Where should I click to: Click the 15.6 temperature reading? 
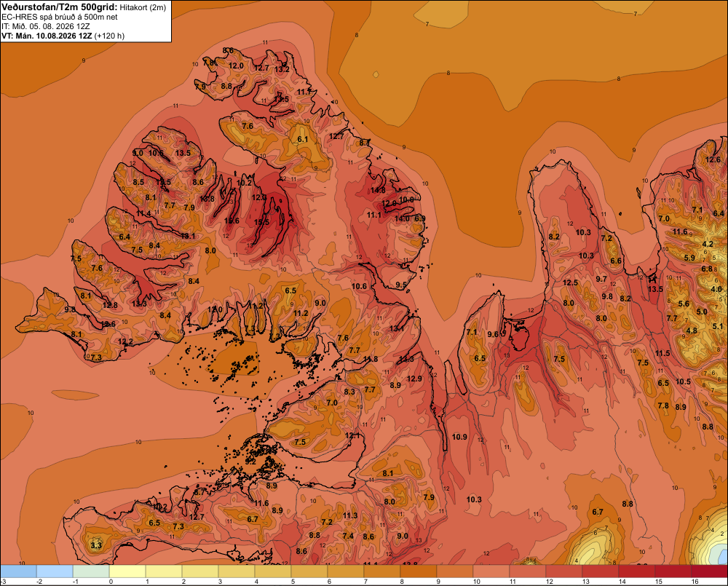[x=232, y=221]
